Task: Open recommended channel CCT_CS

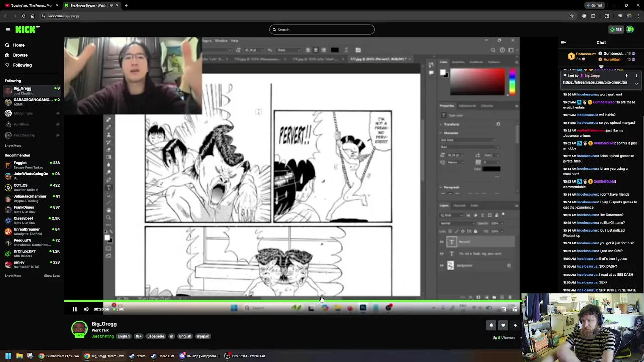Action: coord(31,187)
